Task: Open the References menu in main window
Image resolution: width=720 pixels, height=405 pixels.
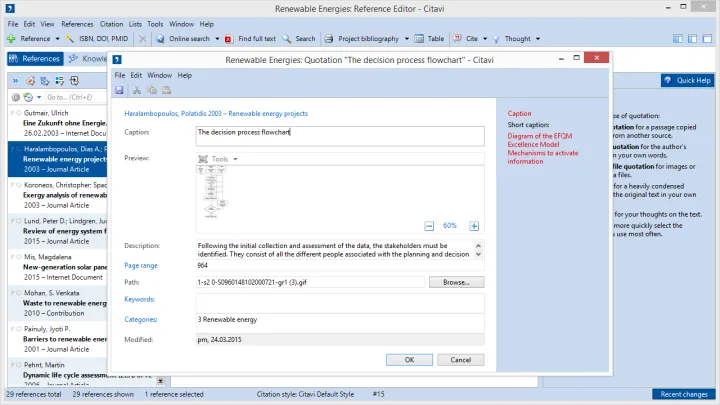Action: point(77,24)
